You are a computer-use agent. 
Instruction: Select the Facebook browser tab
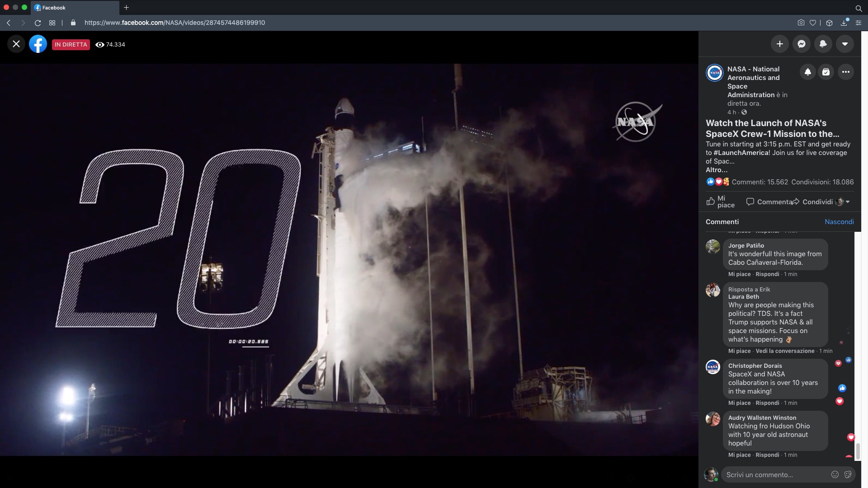[x=75, y=7]
